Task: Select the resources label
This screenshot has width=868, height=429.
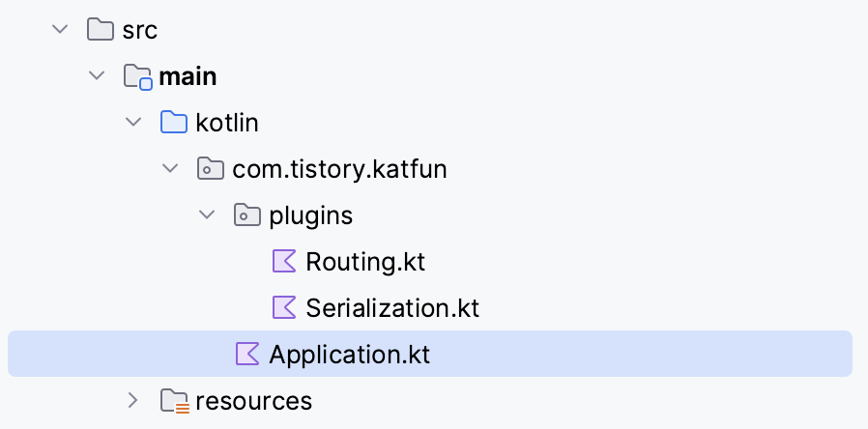Action: point(253,401)
